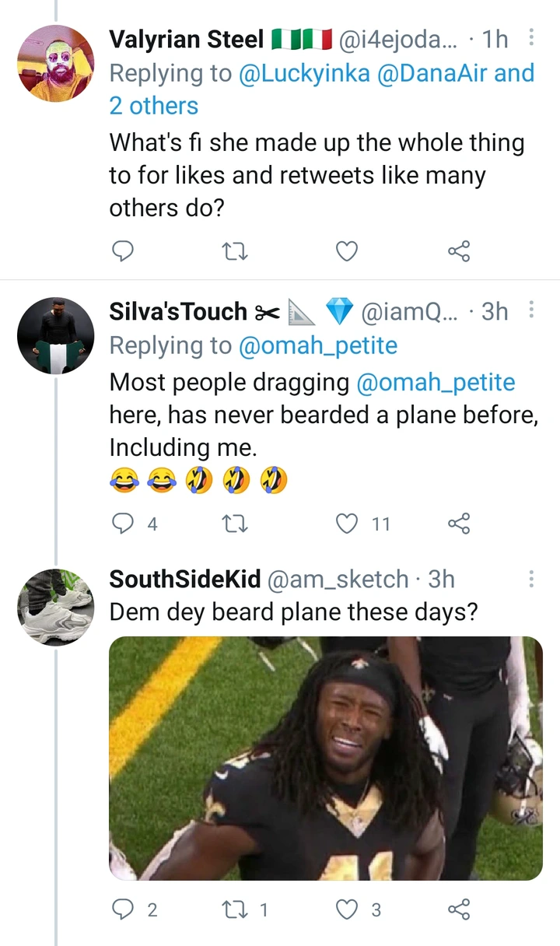Open more options for Valyrian Steel's tweet
Image resolution: width=560 pixels, height=946 pixels.
pos(531,37)
